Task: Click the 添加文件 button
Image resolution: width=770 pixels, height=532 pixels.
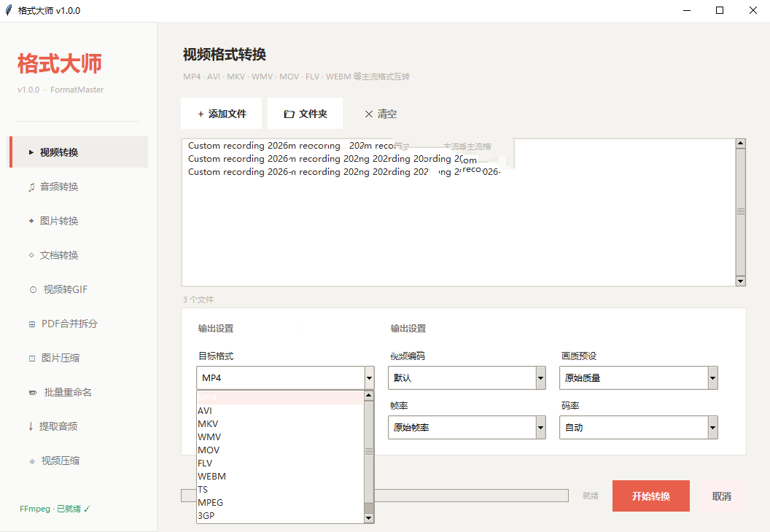Action: tap(222, 114)
